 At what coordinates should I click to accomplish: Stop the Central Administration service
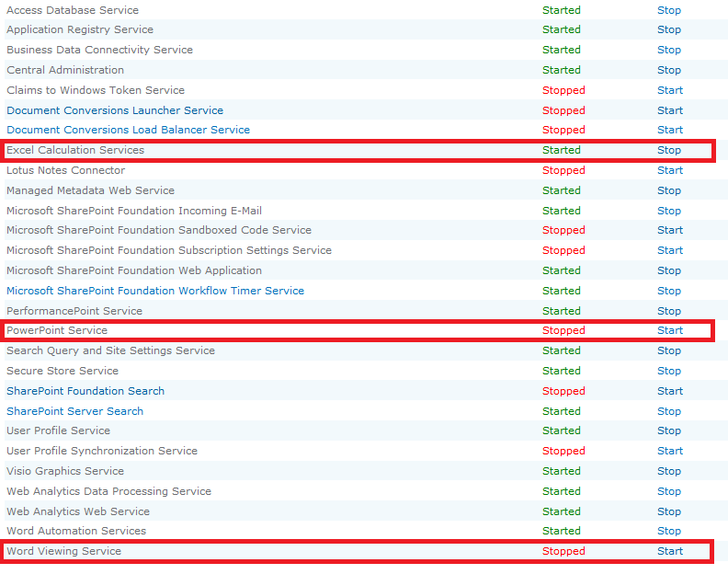click(x=668, y=70)
